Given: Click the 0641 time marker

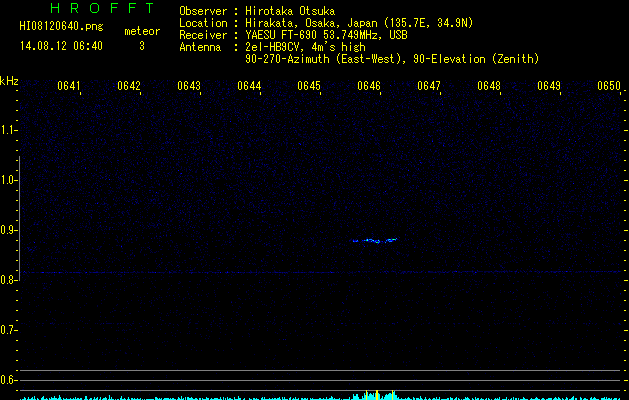Looking at the screenshot, I should coord(69,86).
